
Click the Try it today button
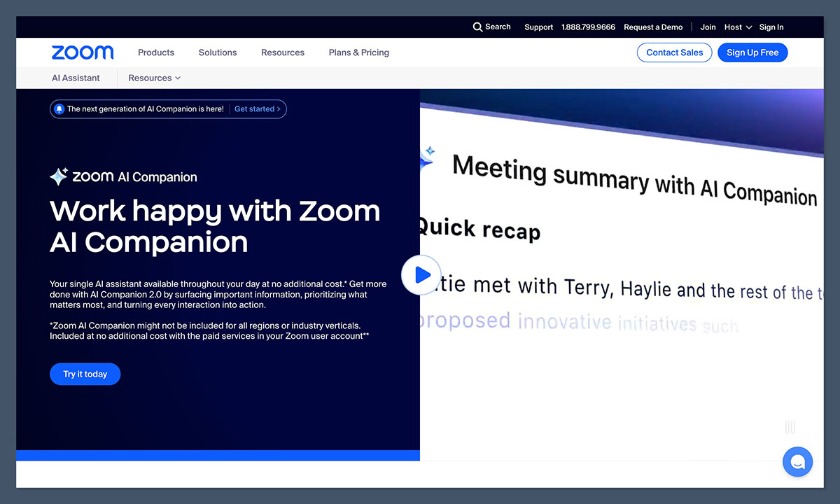85,374
